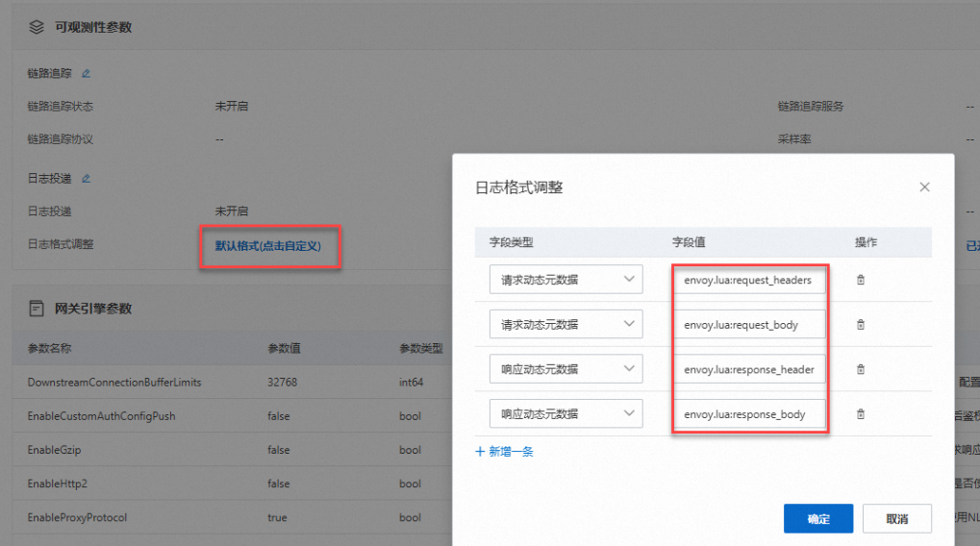Click the int64 parameter type cell

pyautogui.click(x=412, y=383)
